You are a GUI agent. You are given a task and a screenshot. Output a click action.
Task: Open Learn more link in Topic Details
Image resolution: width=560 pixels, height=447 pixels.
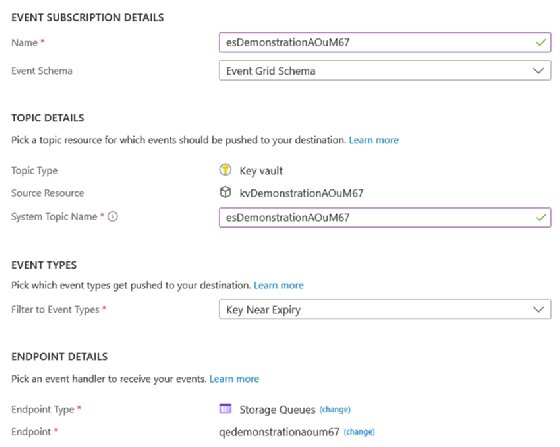pos(374,140)
